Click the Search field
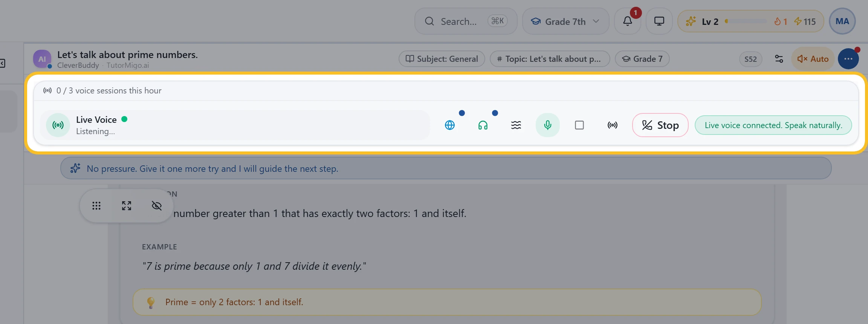 pyautogui.click(x=466, y=21)
